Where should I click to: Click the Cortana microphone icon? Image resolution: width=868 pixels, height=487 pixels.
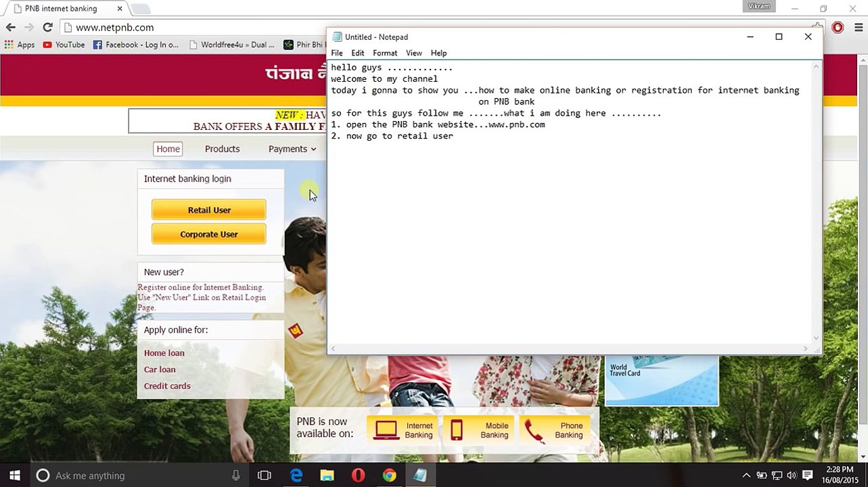235,476
